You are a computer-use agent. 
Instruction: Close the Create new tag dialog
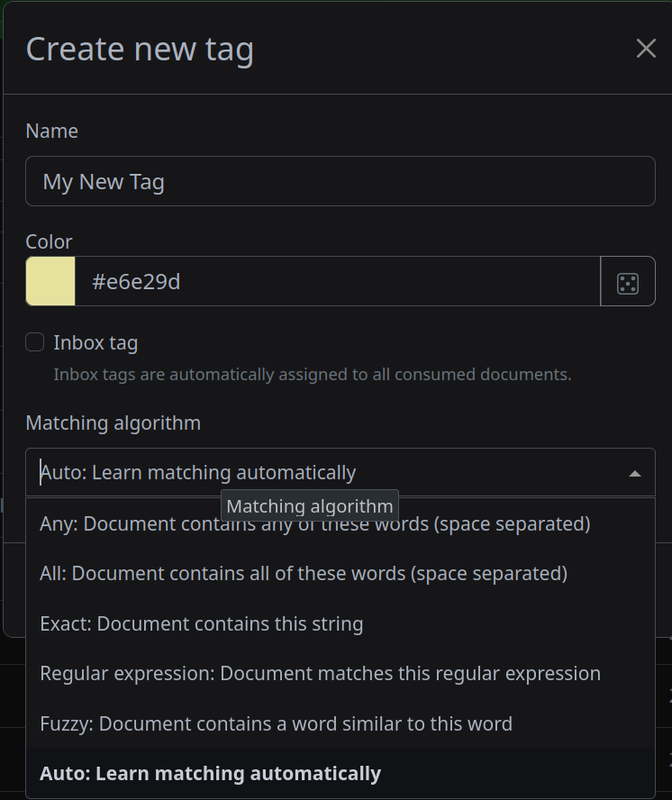pos(646,49)
